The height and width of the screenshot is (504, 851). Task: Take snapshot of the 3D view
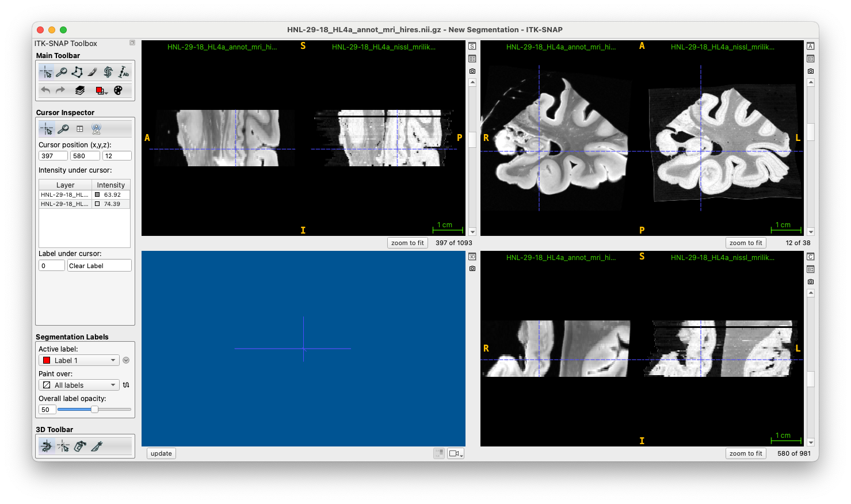click(472, 269)
